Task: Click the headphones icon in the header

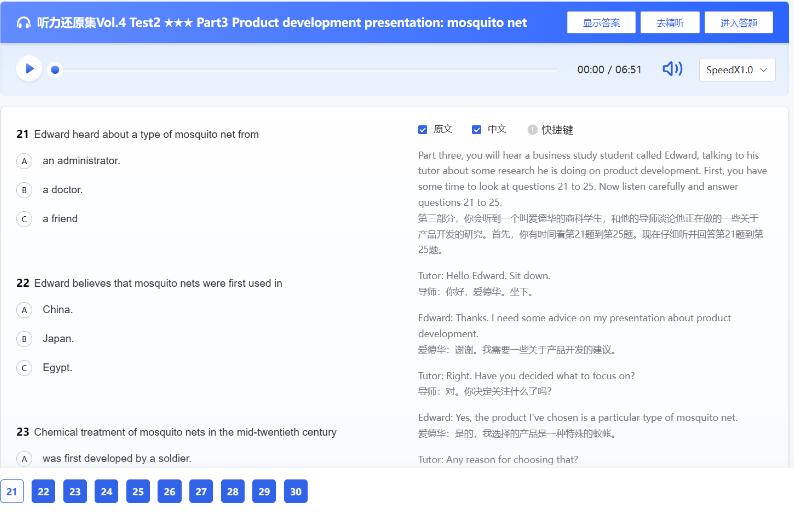Action: 23,23
